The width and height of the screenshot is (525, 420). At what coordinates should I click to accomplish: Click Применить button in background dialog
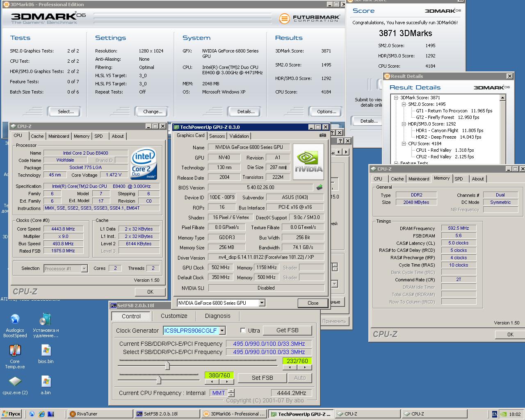(x=334, y=321)
